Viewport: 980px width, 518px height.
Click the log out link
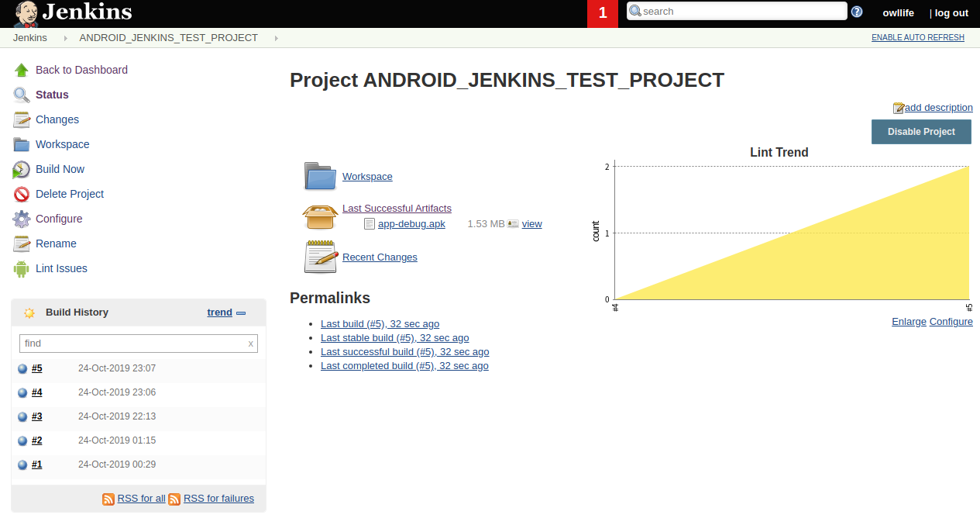(x=951, y=12)
